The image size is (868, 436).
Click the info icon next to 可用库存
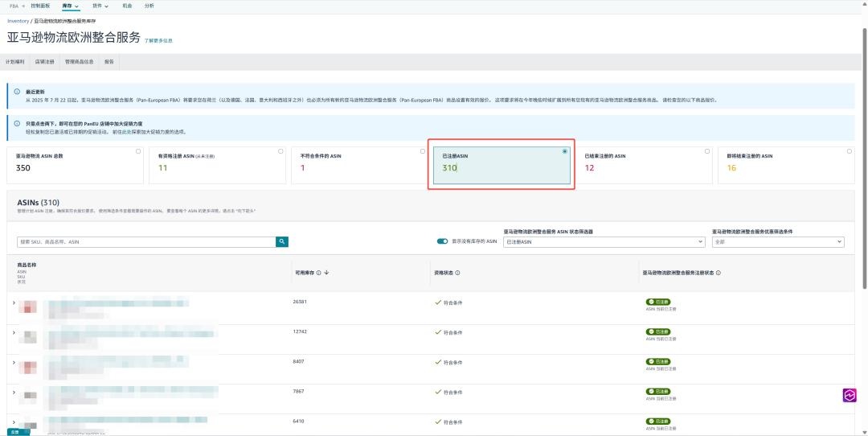(x=319, y=273)
